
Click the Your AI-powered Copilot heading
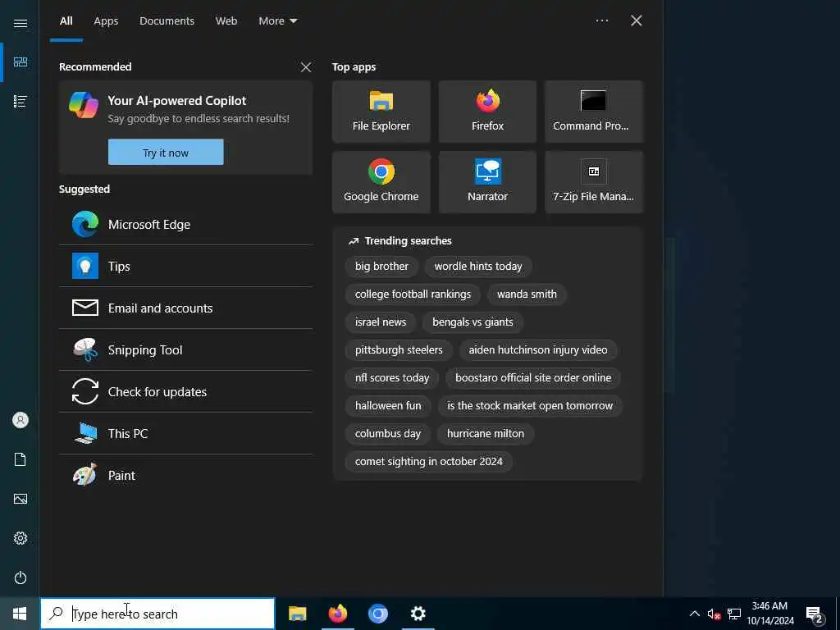coord(177,101)
